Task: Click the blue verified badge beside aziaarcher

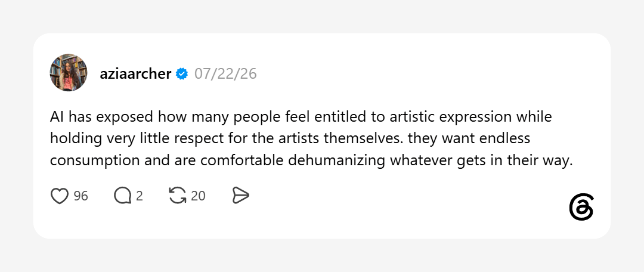Action: click(182, 74)
